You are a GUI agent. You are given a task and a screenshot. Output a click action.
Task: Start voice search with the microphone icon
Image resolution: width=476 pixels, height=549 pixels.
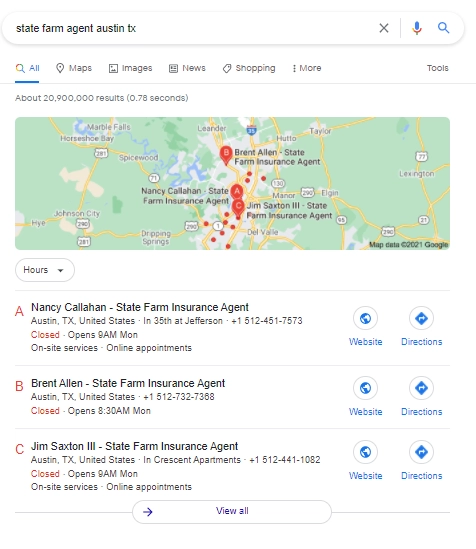point(416,28)
